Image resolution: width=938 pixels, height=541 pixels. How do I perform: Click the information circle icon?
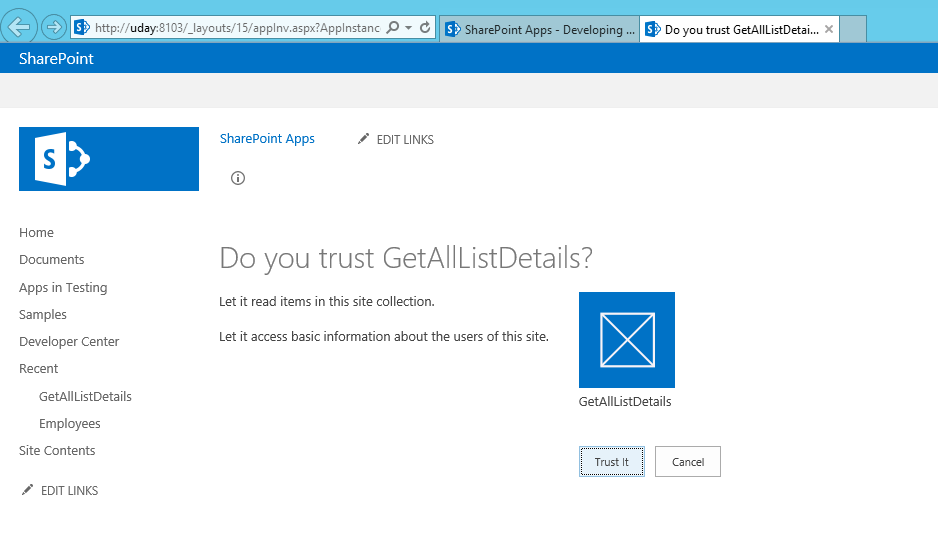238,178
